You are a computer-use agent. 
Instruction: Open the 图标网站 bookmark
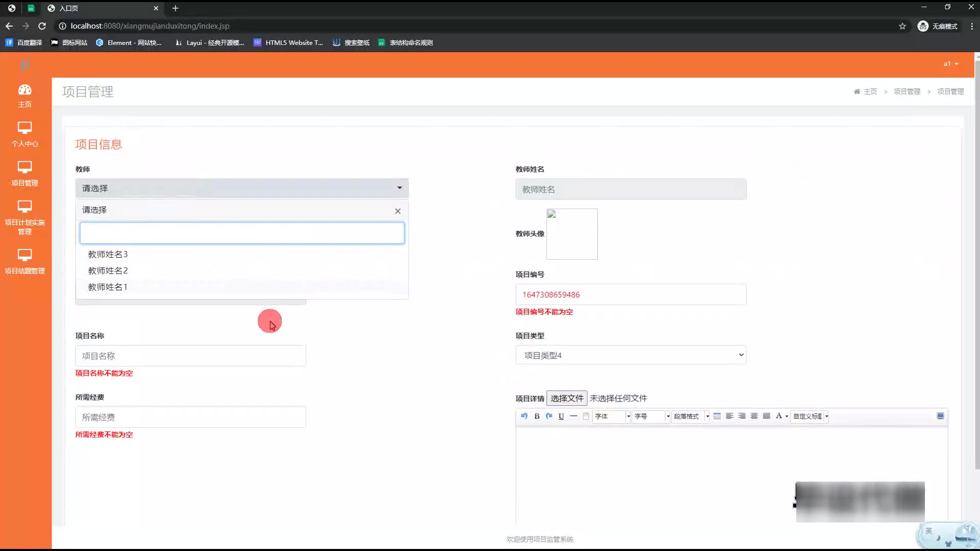[69, 43]
